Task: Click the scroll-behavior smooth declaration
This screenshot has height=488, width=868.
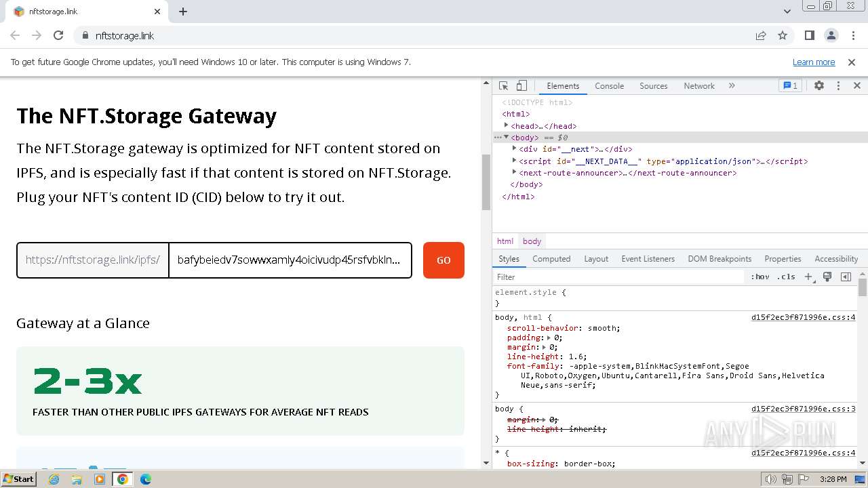Action: point(564,328)
